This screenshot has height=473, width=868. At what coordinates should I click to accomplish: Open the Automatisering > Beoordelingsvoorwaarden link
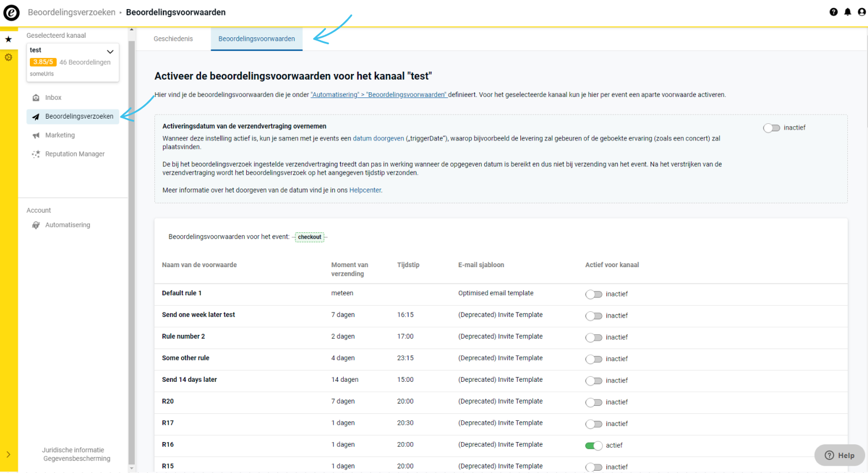coord(379,95)
